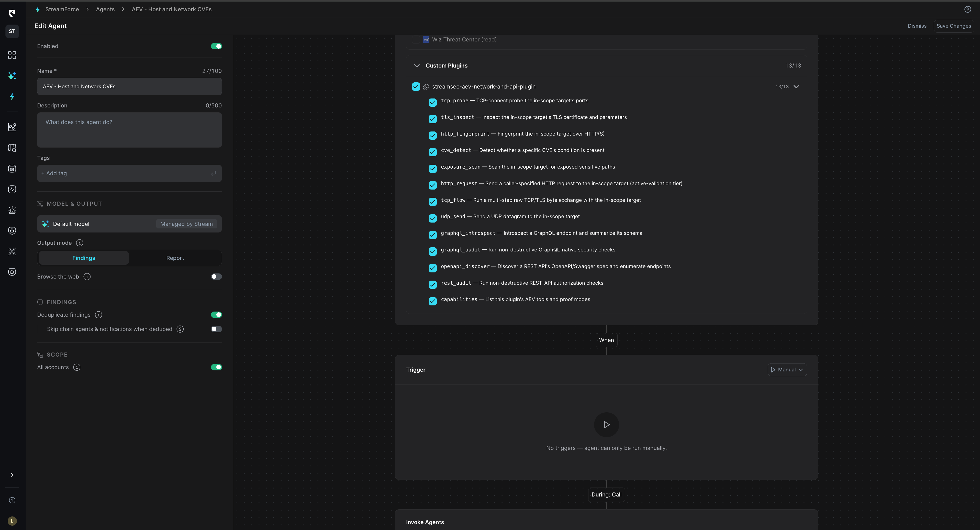The width and height of the screenshot is (980, 530).
Task: Open the lightning bolt StreamForce sidebar icon
Action: coord(12,97)
